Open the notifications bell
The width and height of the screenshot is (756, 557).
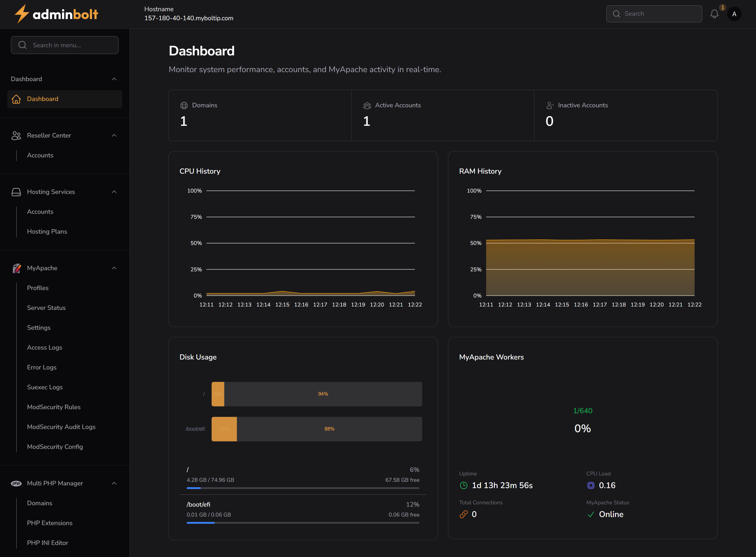point(714,14)
